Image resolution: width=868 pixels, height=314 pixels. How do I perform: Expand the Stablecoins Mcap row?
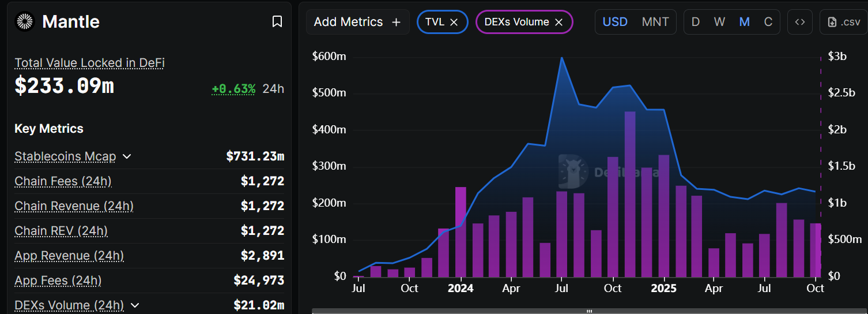click(127, 156)
